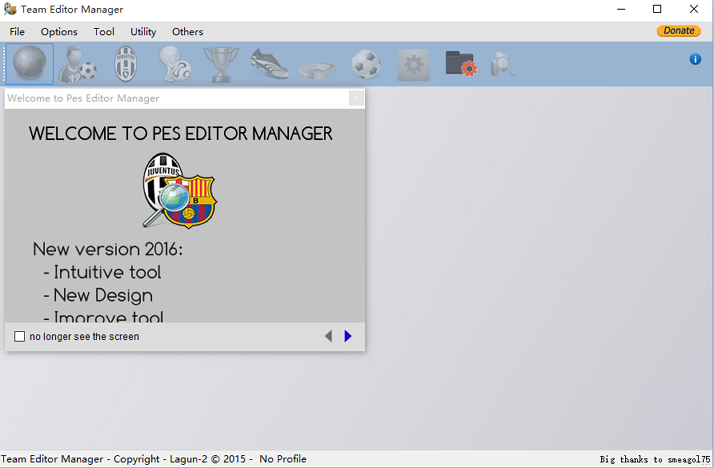
Task: Select the soccer ball toolbar icon
Action: point(366,64)
